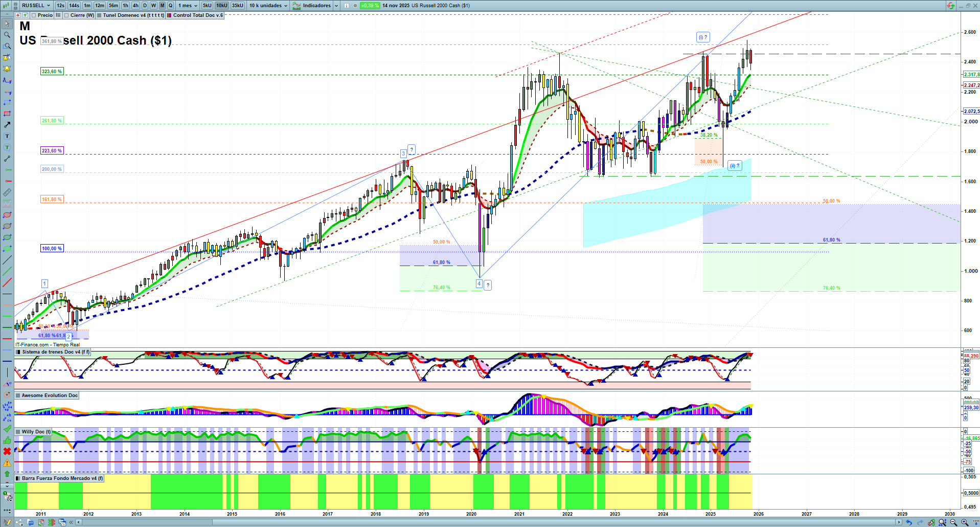
Task: Click the info icon in top toolbar
Action: tap(347, 6)
